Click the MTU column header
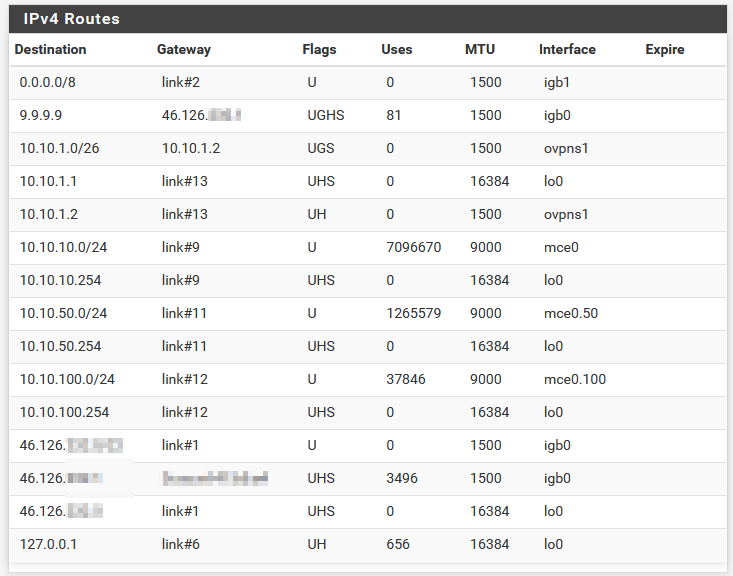 pos(480,50)
